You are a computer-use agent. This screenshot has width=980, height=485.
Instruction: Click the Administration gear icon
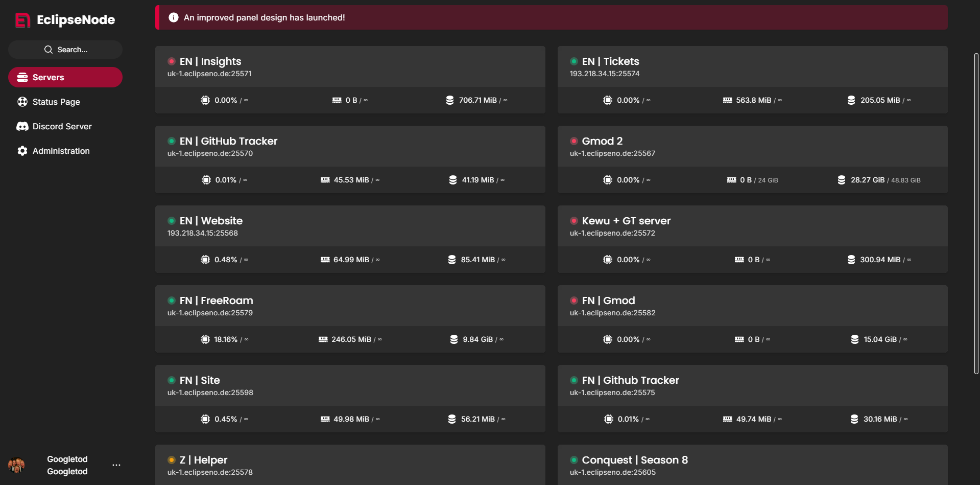[22, 151]
